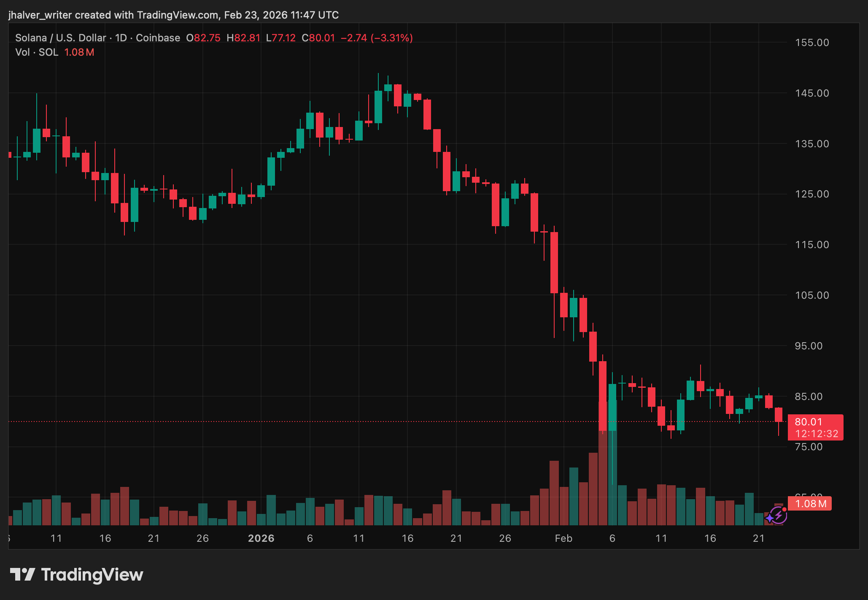Click the Vol · SOL indicator legend
The width and height of the screenshot is (868, 600).
coord(37,52)
